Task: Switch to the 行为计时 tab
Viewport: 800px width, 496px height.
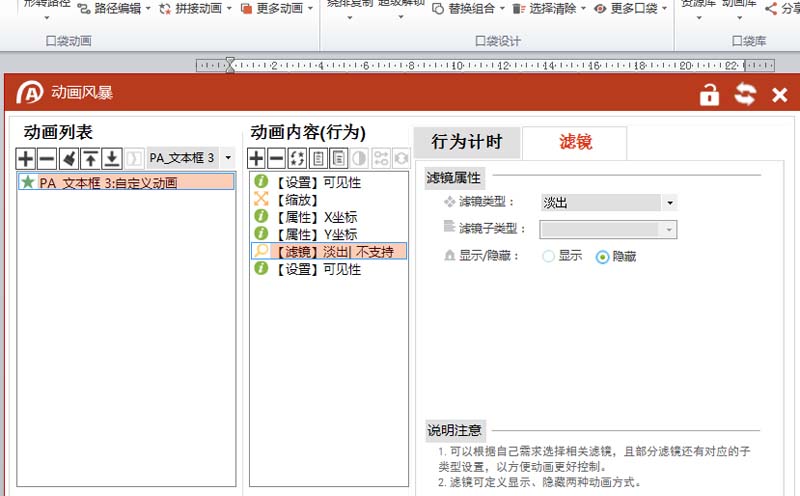Action: tap(467, 142)
